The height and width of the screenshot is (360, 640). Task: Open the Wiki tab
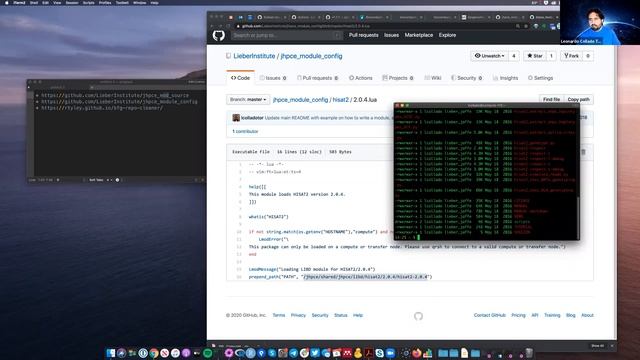[x=433, y=78]
